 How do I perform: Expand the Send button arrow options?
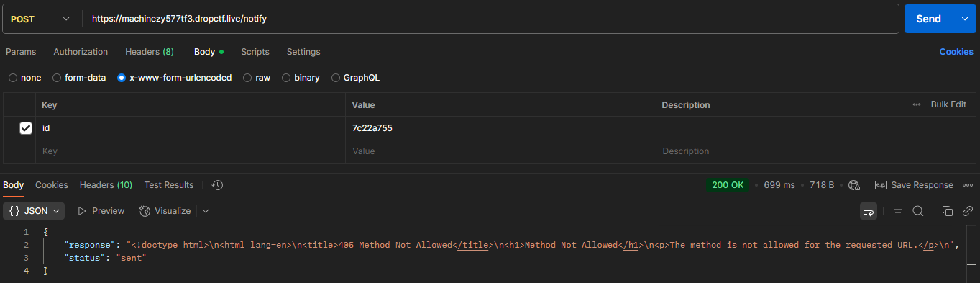(964, 19)
